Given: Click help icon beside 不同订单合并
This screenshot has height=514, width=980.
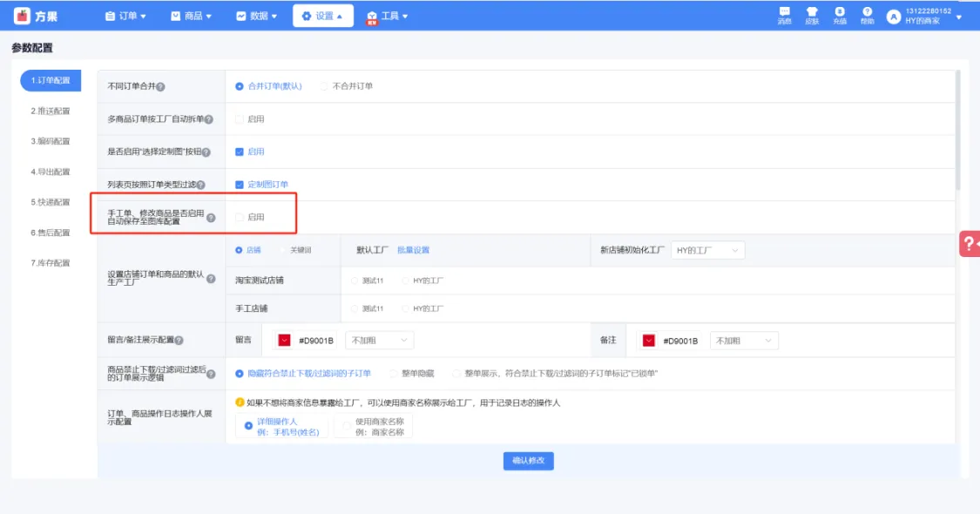Looking at the screenshot, I should coord(160,86).
